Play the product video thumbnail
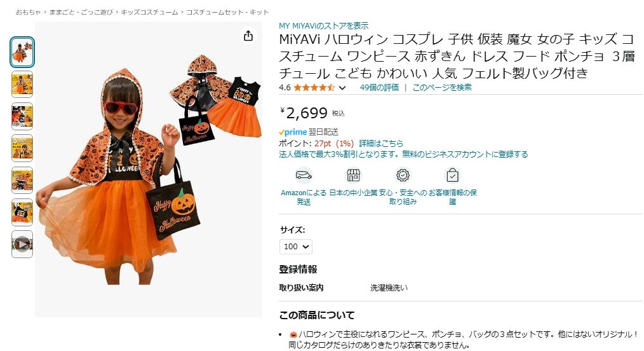This screenshot has width=644, height=351. pyautogui.click(x=22, y=245)
